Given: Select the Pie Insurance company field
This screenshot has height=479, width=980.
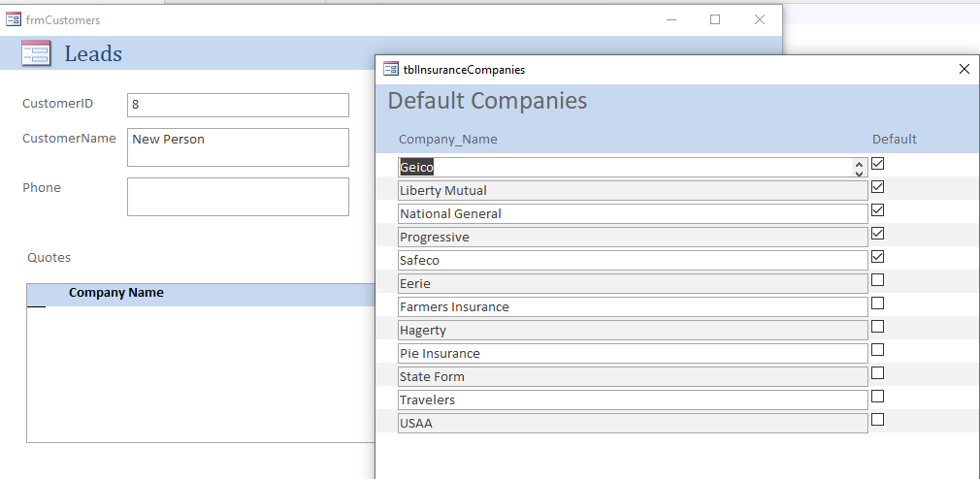Looking at the screenshot, I should [633, 354].
